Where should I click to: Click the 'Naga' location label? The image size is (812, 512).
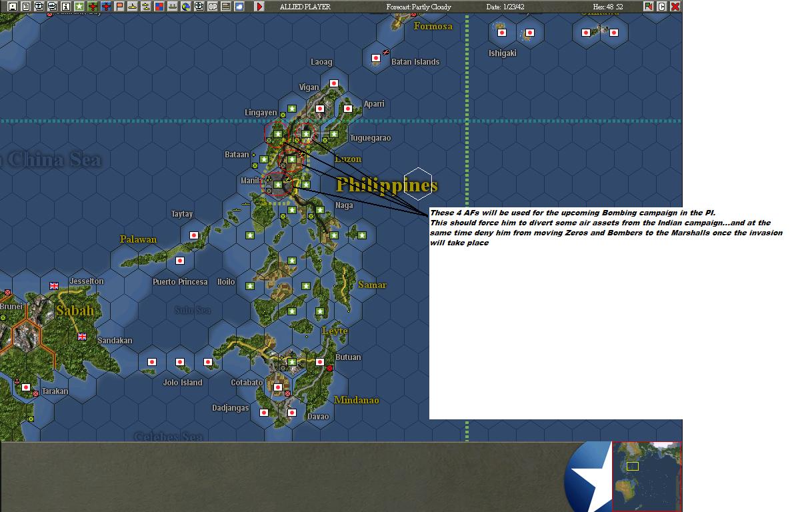point(344,205)
